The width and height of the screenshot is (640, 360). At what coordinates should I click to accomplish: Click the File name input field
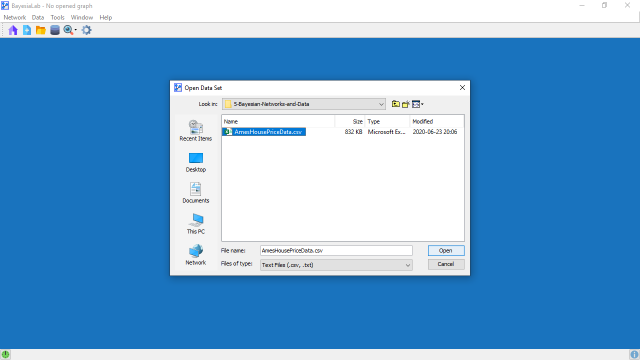[336, 251]
